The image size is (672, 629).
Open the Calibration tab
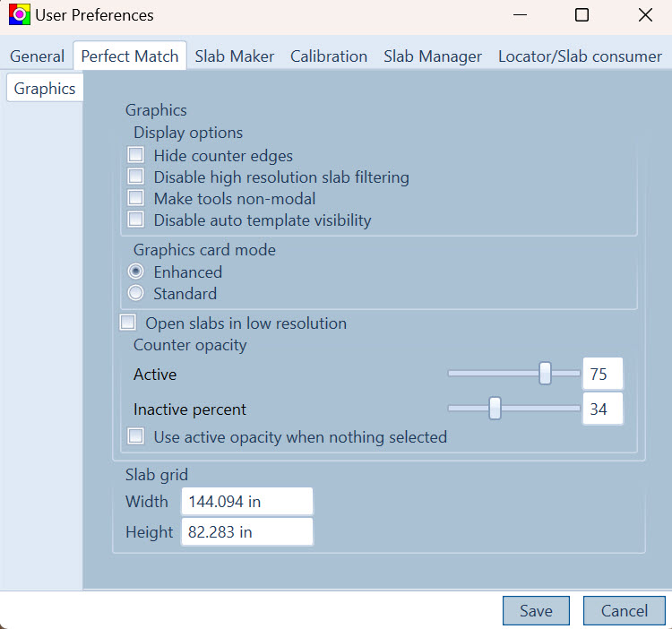[329, 56]
